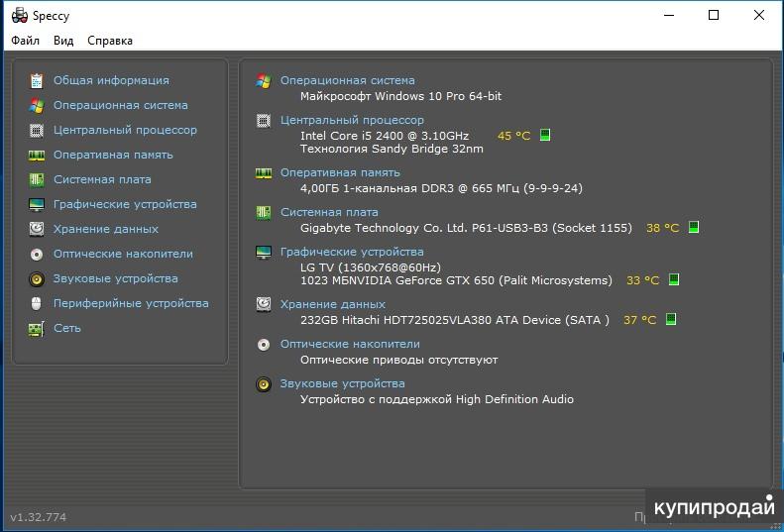Click the version number v1.32.774
The height and width of the screenshot is (532, 784).
[x=39, y=517]
